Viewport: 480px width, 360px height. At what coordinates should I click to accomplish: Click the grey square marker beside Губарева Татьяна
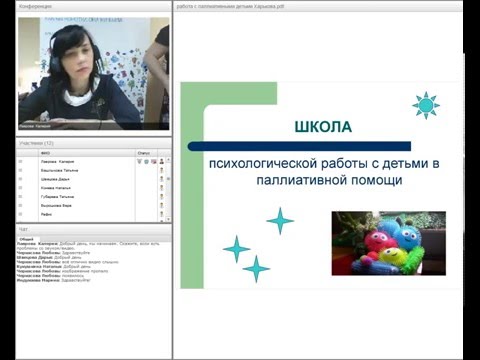(20, 197)
